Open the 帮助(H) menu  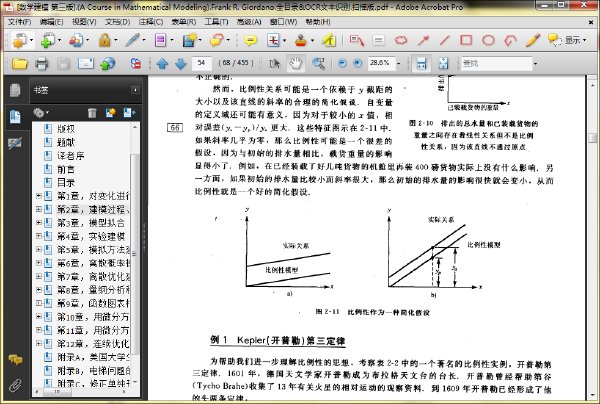(x=318, y=22)
